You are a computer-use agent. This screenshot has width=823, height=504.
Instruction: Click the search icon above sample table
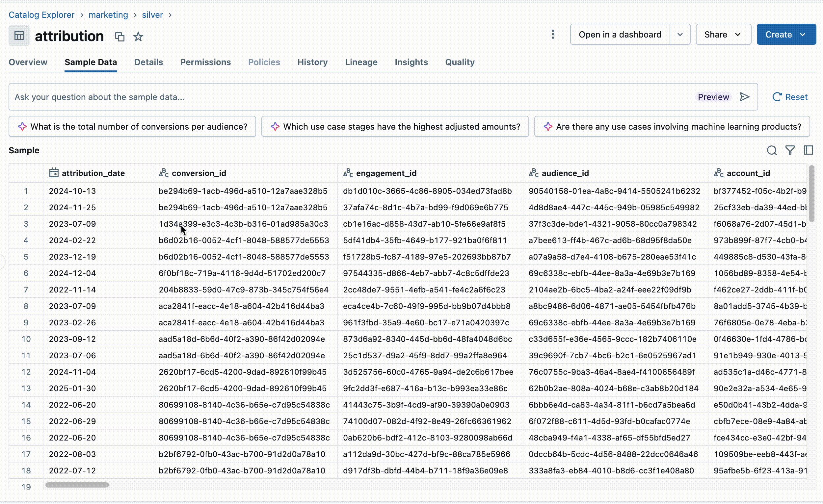tap(772, 151)
